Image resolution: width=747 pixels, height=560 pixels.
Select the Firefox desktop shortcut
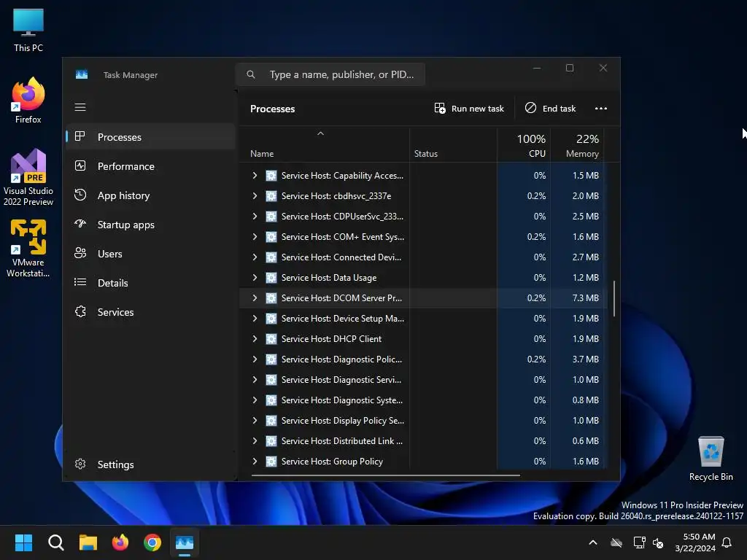click(28, 101)
